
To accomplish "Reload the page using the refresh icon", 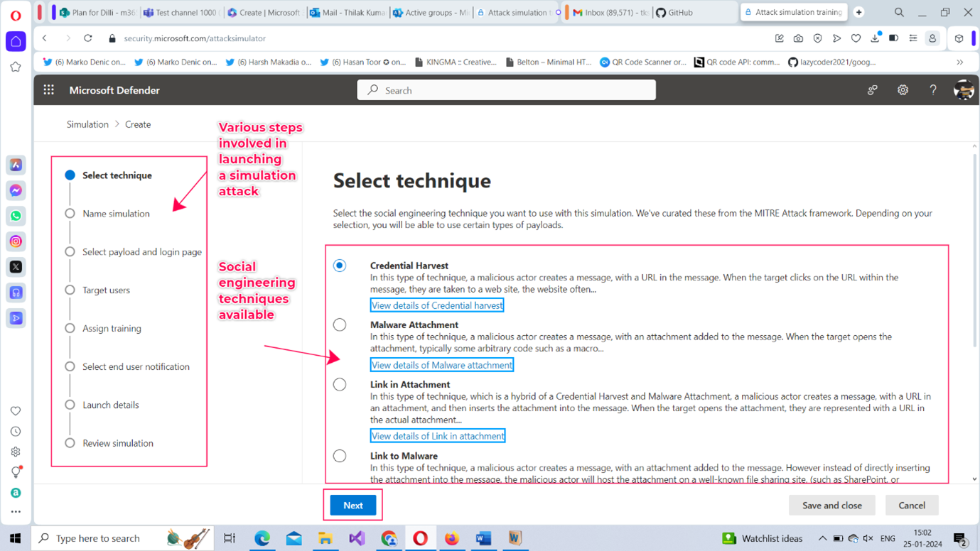I will (x=88, y=38).
